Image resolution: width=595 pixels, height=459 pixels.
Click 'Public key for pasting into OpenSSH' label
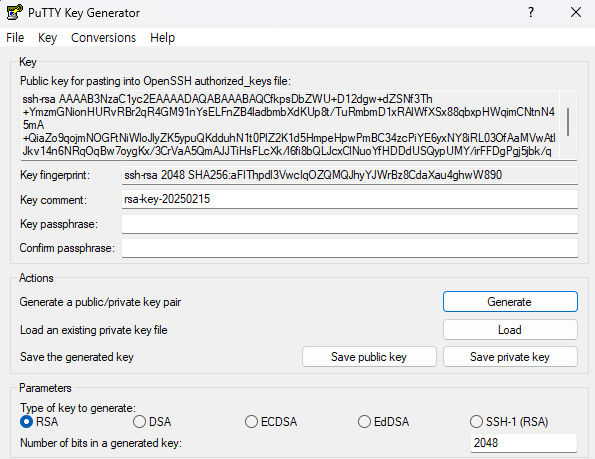(x=155, y=81)
